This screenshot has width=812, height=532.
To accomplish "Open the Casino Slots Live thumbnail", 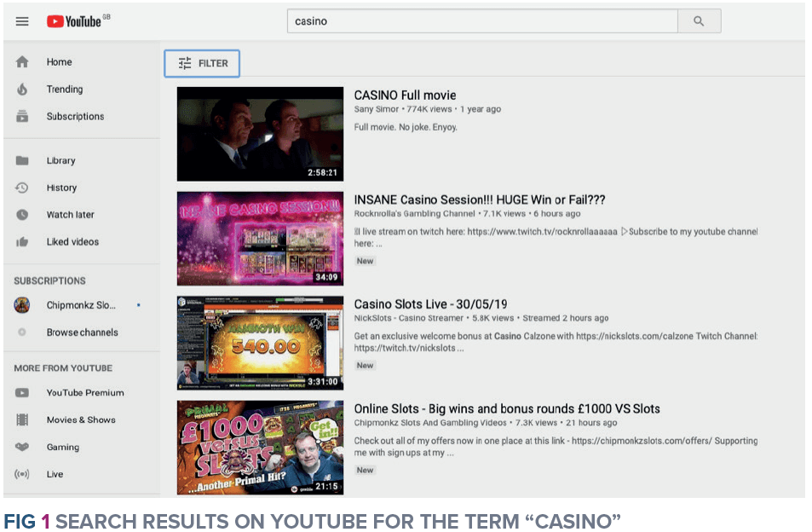I will pyautogui.click(x=260, y=343).
